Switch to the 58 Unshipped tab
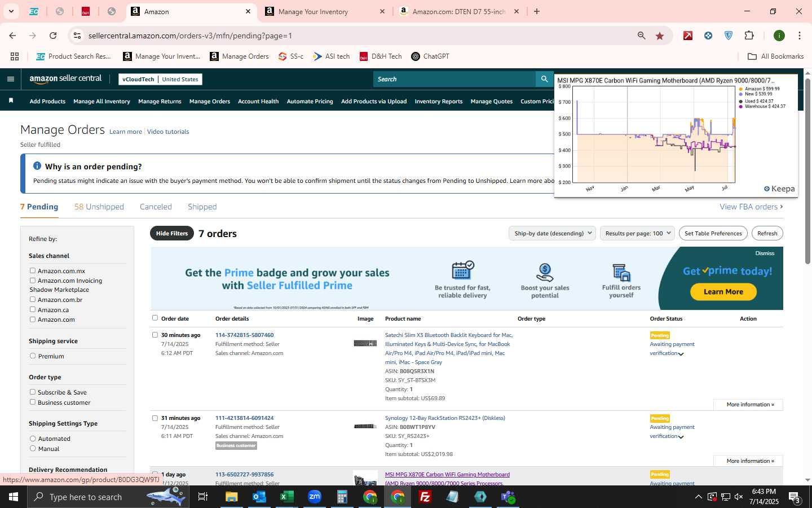This screenshot has width=812, height=508. click(99, 207)
